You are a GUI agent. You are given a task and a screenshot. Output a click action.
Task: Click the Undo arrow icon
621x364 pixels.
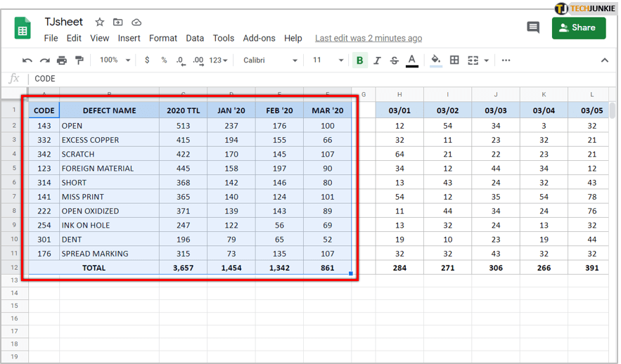point(27,60)
